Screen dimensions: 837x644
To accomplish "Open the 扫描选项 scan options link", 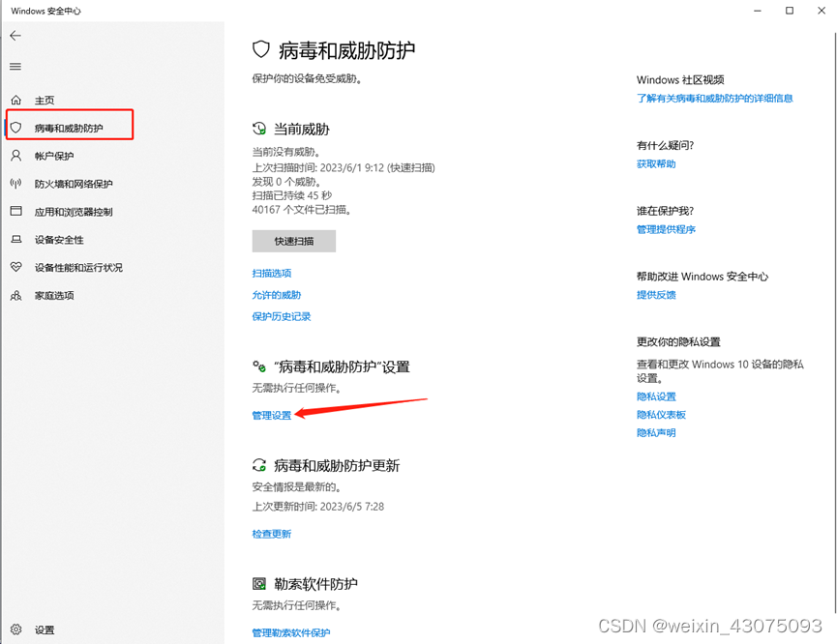I will tap(272, 274).
